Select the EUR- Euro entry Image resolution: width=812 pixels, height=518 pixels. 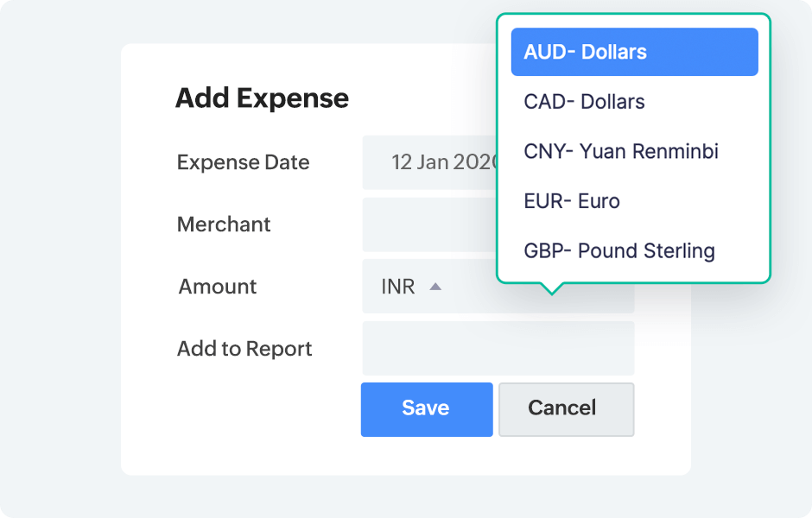coord(572,201)
